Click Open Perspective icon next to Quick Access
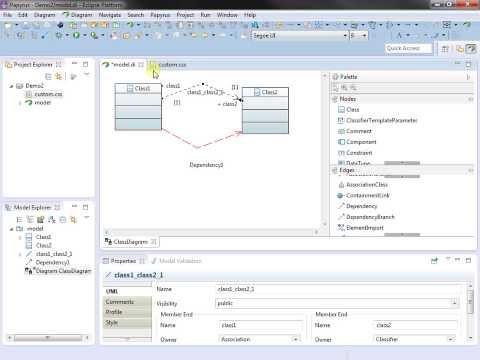The height and width of the screenshot is (360, 480). click(445, 49)
